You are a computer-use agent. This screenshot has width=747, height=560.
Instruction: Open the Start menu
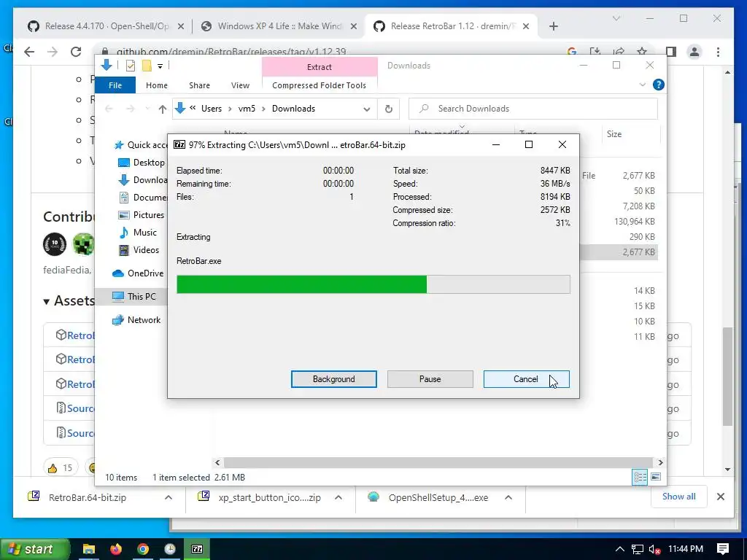click(x=34, y=549)
